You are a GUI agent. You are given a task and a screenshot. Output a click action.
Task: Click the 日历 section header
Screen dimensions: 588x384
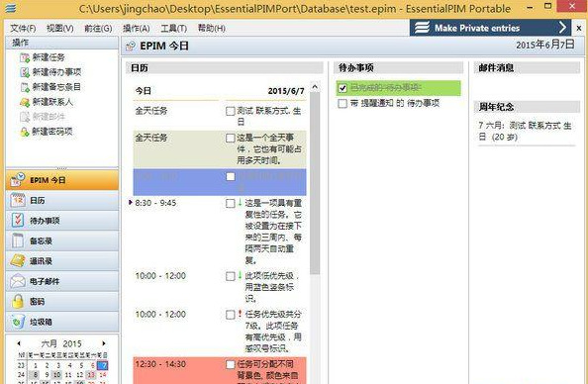(x=225, y=68)
